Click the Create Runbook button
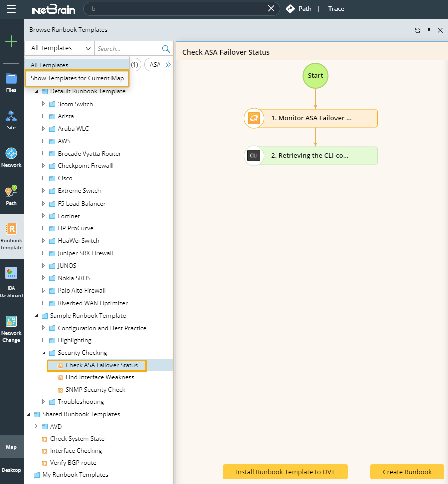Screen dimensions: 448x484 point(407,472)
